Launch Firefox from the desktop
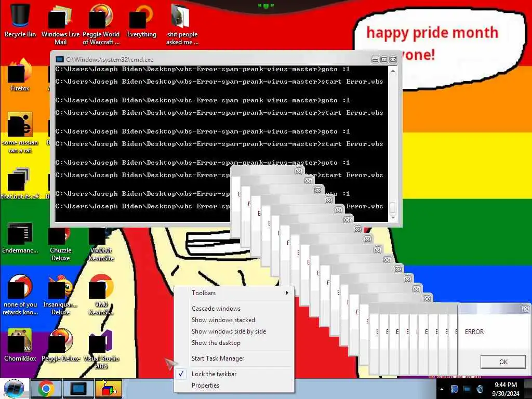Image resolution: width=532 pixels, height=399 pixels. coord(20,75)
